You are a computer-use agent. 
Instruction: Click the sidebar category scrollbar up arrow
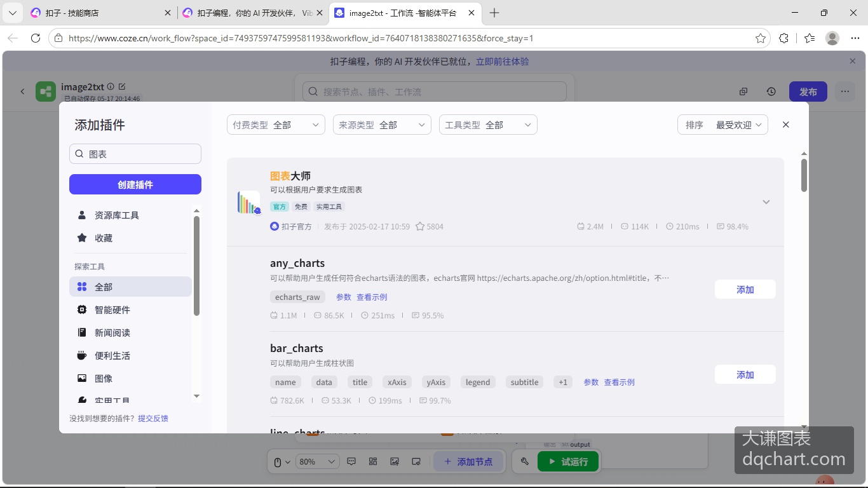[196, 210]
